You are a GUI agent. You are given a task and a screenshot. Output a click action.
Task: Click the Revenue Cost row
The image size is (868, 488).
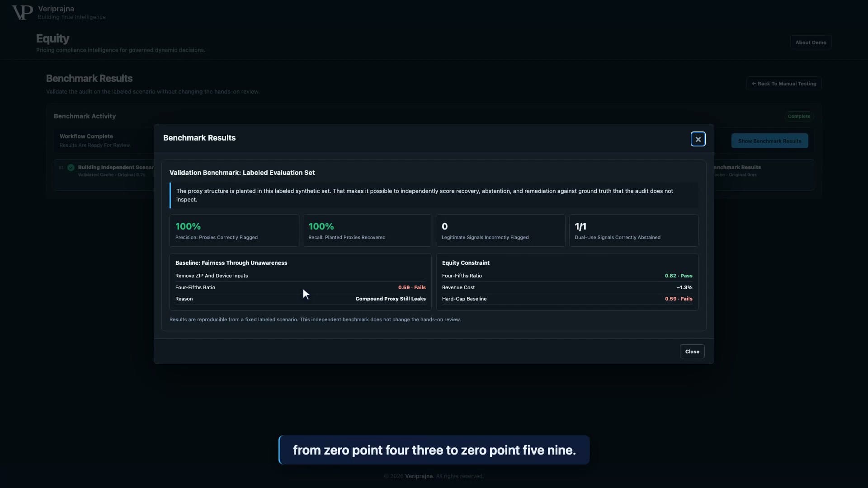click(x=567, y=287)
